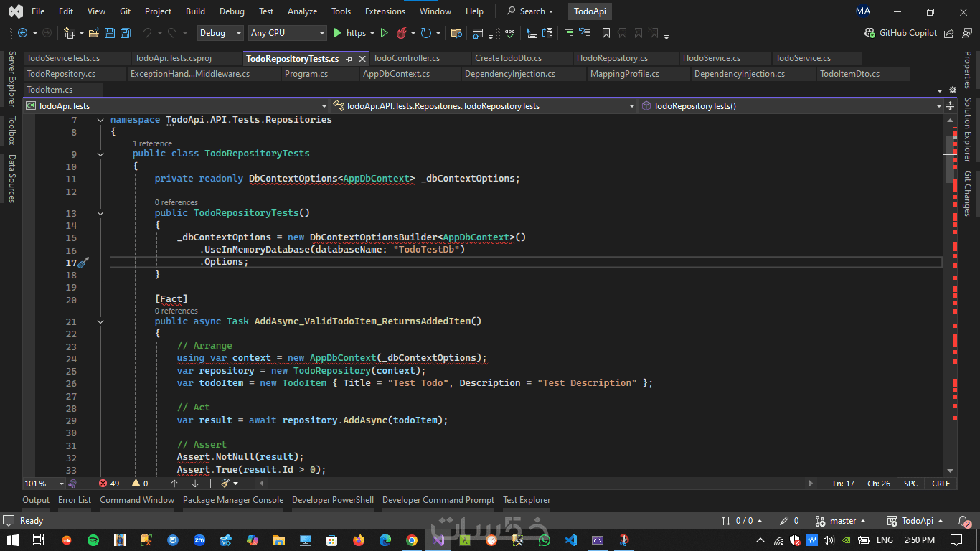The height and width of the screenshot is (551, 980).
Task: Collapse the TodoRepositoryTests class code block
Action: click(100, 154)
